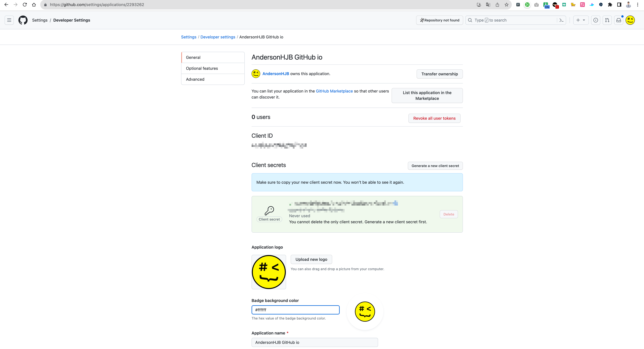Expand the Create new plus dropdown
The image size is (644, 349).
[581, 20]
